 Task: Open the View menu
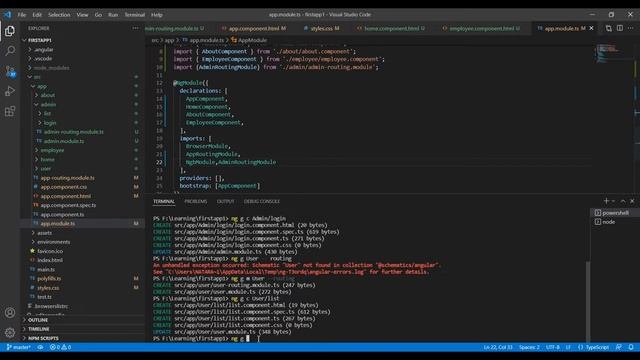(82, 15)
